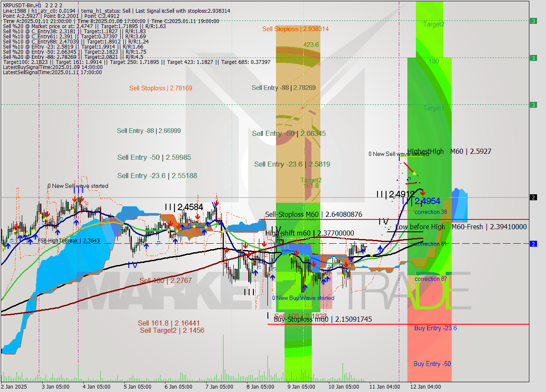Viewport: 546px width, 392px height.
Task: Select the 'Sell-Stoploss M60 | 2.64080876' label
Action: click(x=314, y=214)
